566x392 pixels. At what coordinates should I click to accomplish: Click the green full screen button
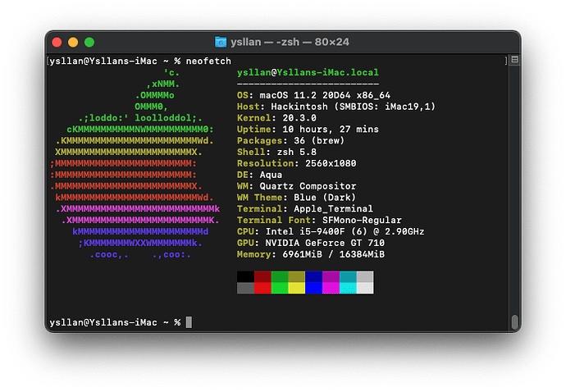coord(89,42)
